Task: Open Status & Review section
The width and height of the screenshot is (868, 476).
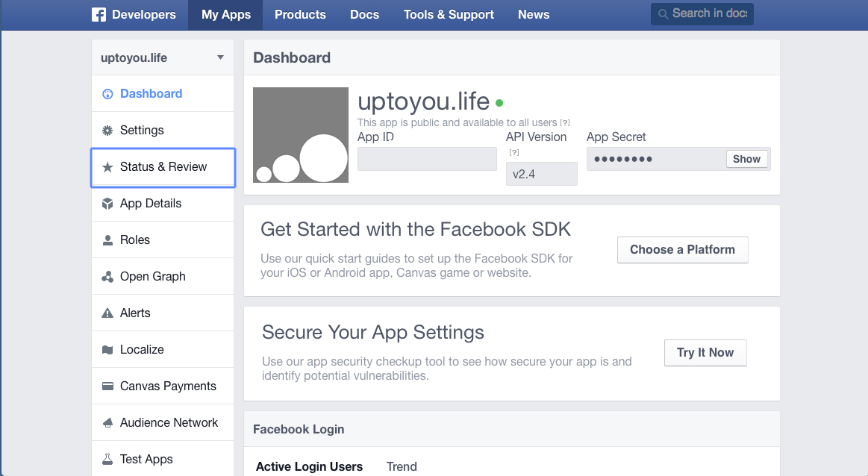Action: tap(163, 167)
